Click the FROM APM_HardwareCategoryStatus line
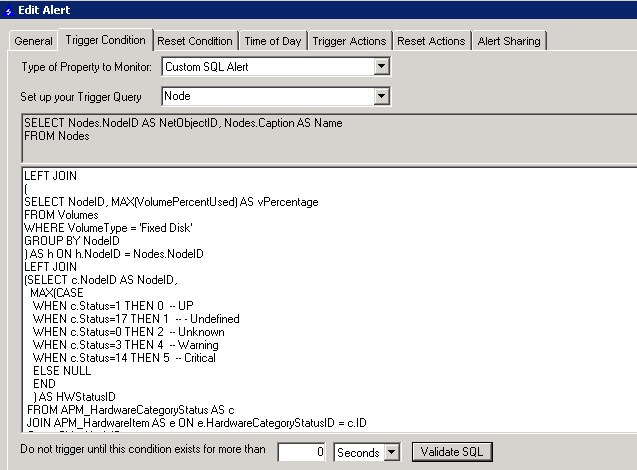 click(130, 410)
